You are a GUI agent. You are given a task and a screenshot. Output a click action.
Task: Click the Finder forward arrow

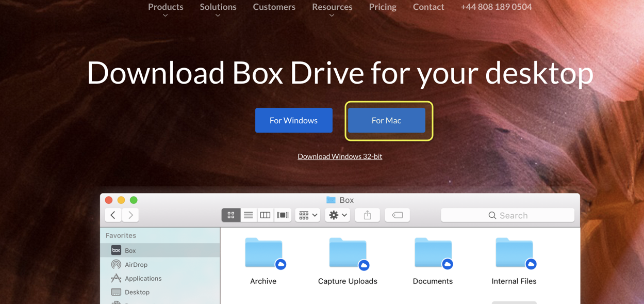tap(131, 215)
